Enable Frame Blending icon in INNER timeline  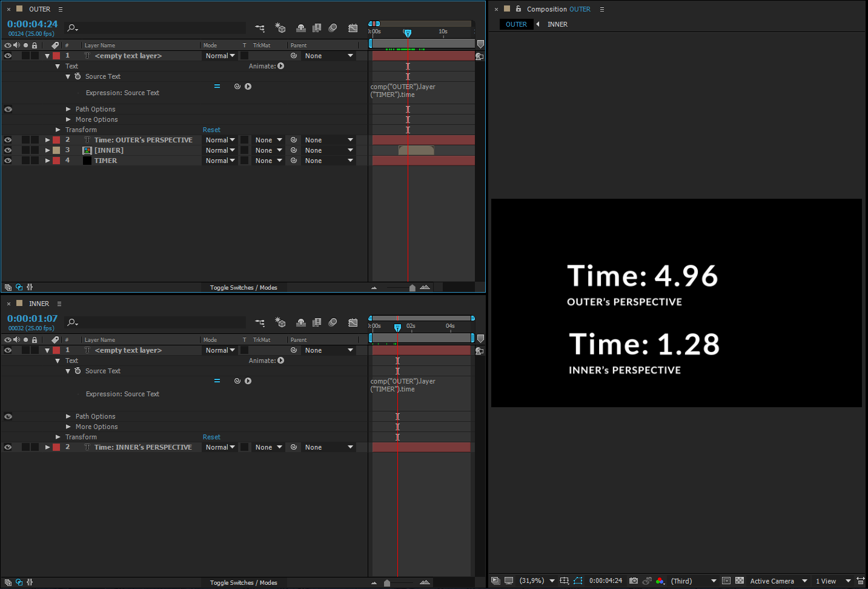pyautogui.click(x=317, y=322)
